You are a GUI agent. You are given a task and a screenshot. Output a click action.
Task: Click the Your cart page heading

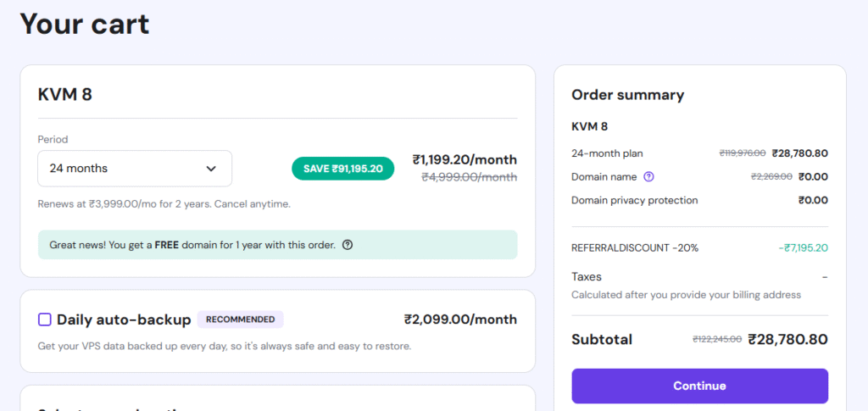[x=84, y=23]
